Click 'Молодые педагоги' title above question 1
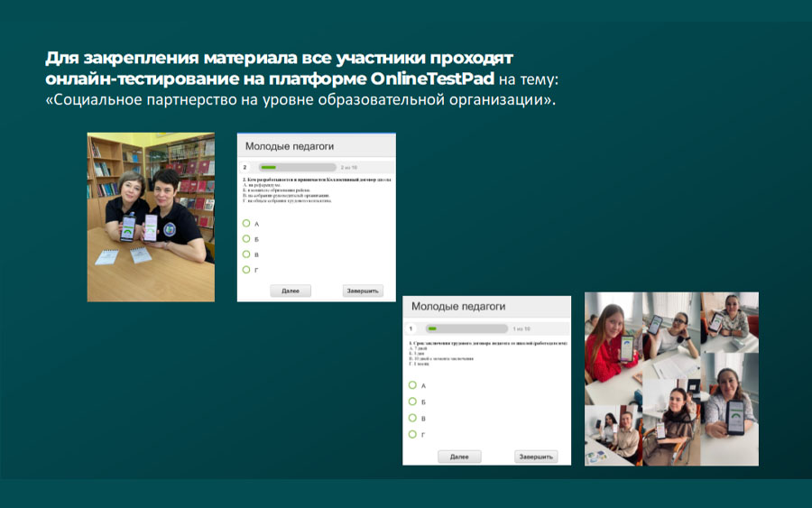Image resolution: width=812 pixels, height=508 pixels. (458, 307)
